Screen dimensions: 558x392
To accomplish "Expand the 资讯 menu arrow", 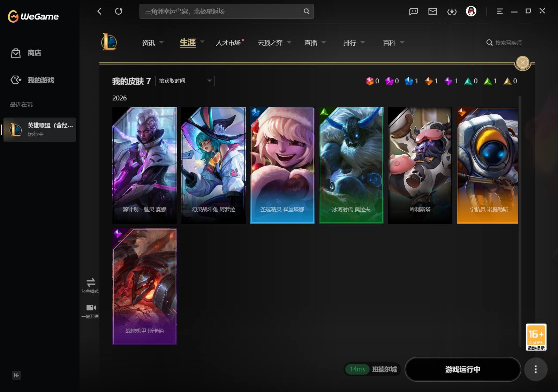I will point(161,42).
